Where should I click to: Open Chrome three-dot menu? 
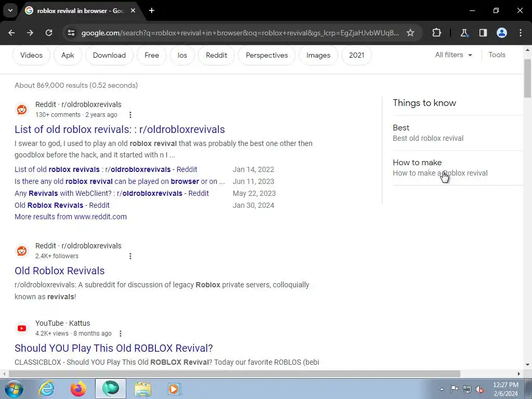point(521,33)
